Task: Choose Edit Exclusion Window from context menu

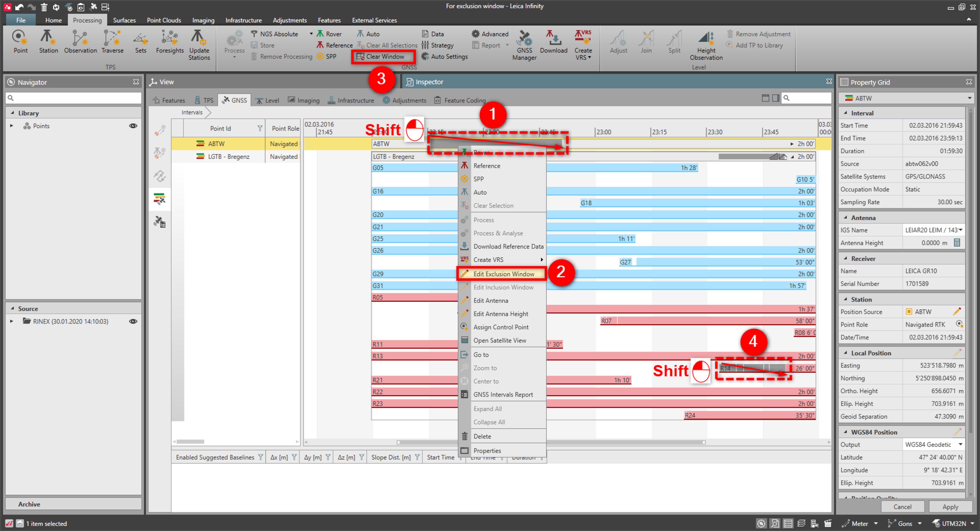Action: pyautogui.click(x=502, y=274)
